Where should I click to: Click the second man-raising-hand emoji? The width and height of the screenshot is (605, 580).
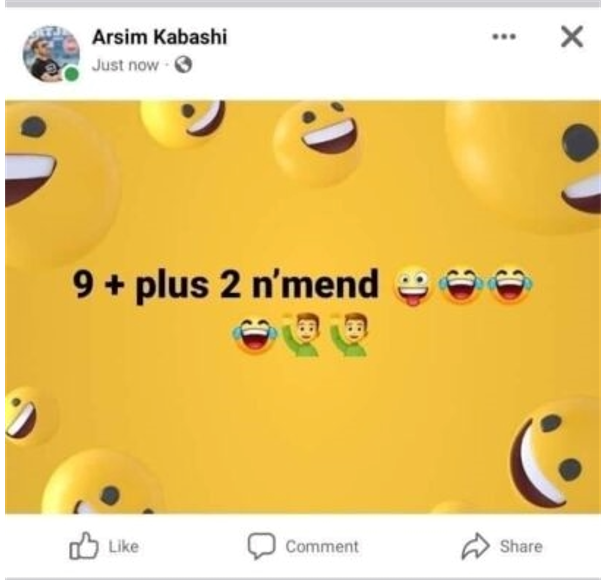pyautogui.click(x=349, y=334)
